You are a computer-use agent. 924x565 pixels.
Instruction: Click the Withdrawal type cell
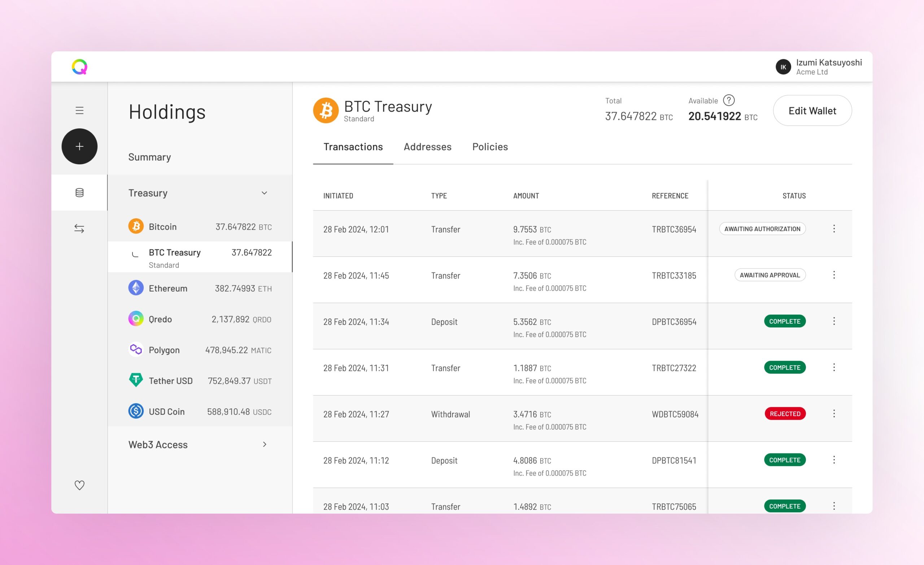pos(450,414)
